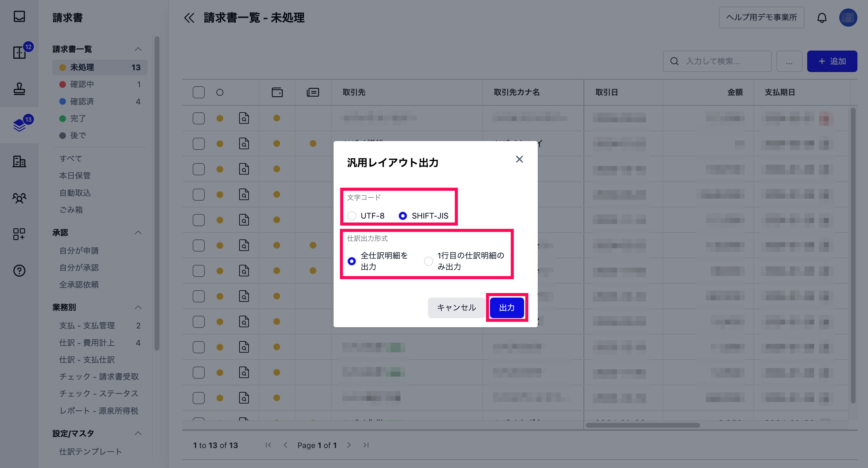Collapse the 業務別 section
The image size is (868, 468).
point(138,307)
